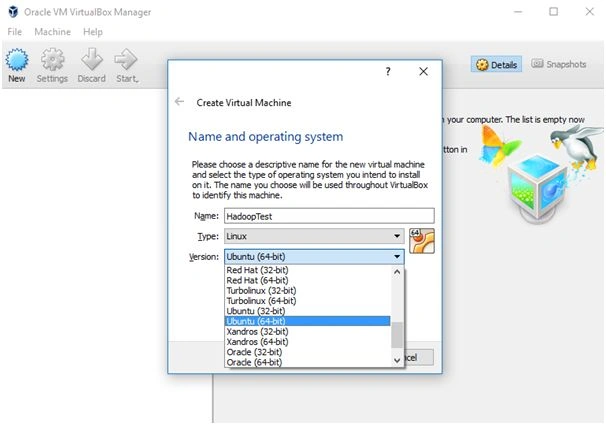Viewport: 606px width, 425px height.
Task: Select Red Hat (32-bit) from the list
Action: tap(307, 270)
